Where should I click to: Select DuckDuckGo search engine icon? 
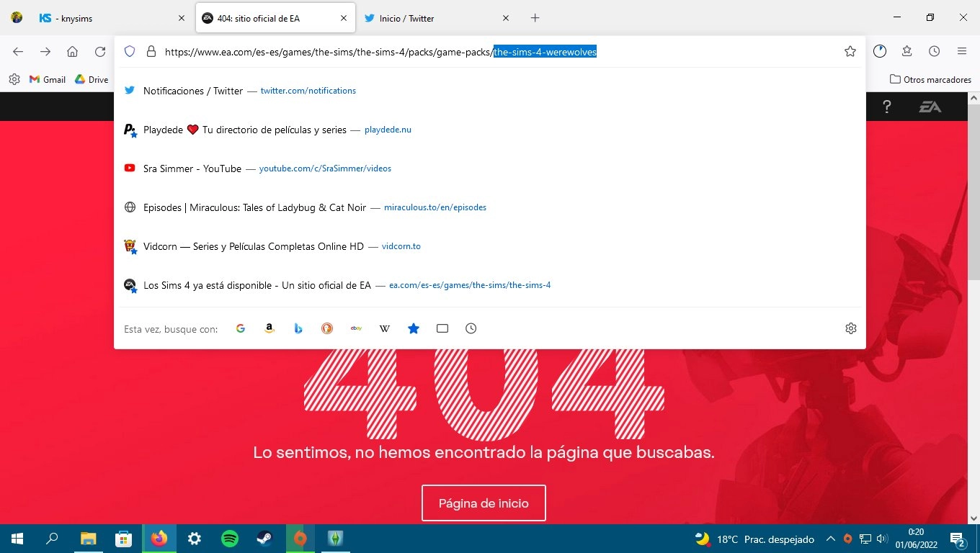pyautogui.click(x=327, y=328)
